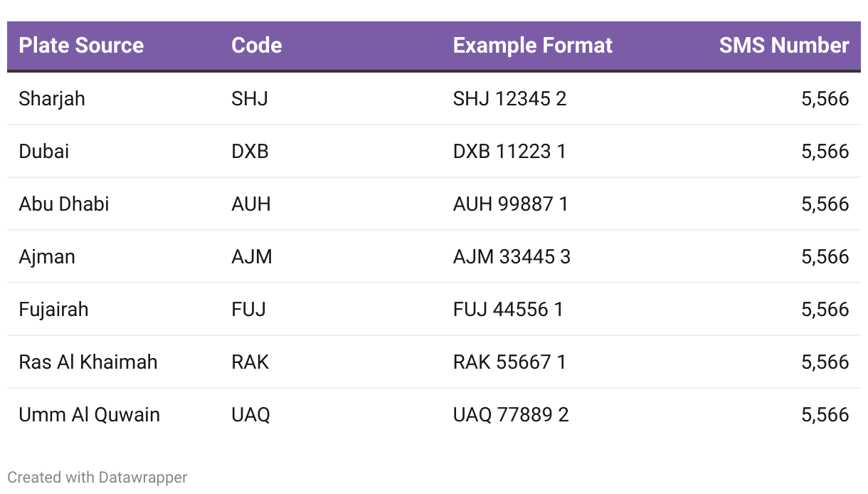Select the Sharjah plate source cell
Image resolution: width=868 pixels, height=494 pixels.
[x=52, y=98]
